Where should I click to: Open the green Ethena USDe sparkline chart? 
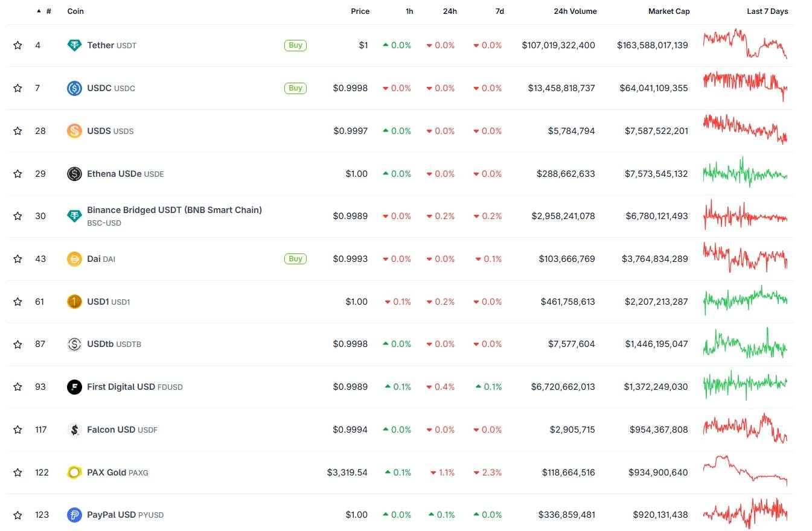(745, 172)
